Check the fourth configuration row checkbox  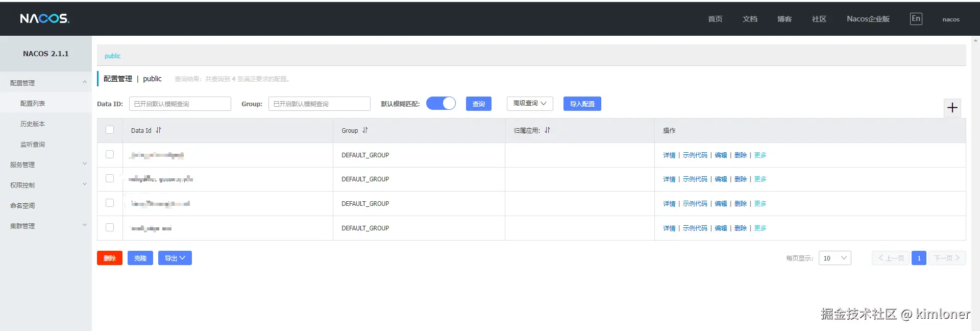tap(110, 227)
